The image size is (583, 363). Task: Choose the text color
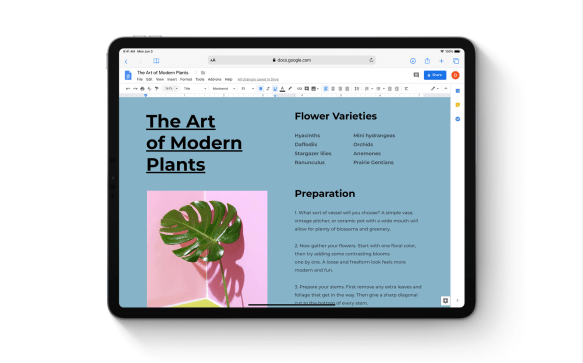click(x=282, y=89)
